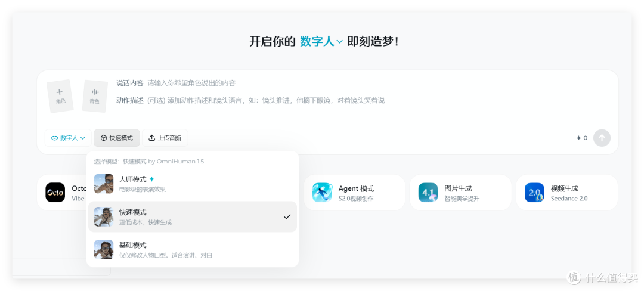
Task: Click the sparkle icon next to 大师模式
Action: click(151, 179)
